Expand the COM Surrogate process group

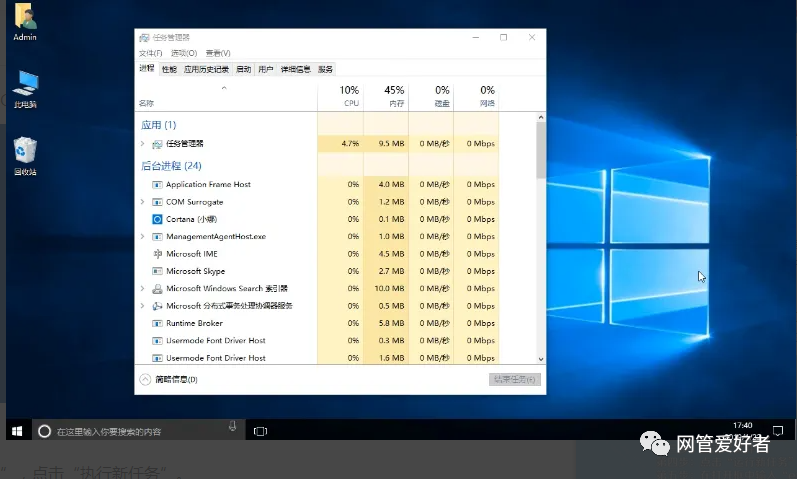point(142,202)
